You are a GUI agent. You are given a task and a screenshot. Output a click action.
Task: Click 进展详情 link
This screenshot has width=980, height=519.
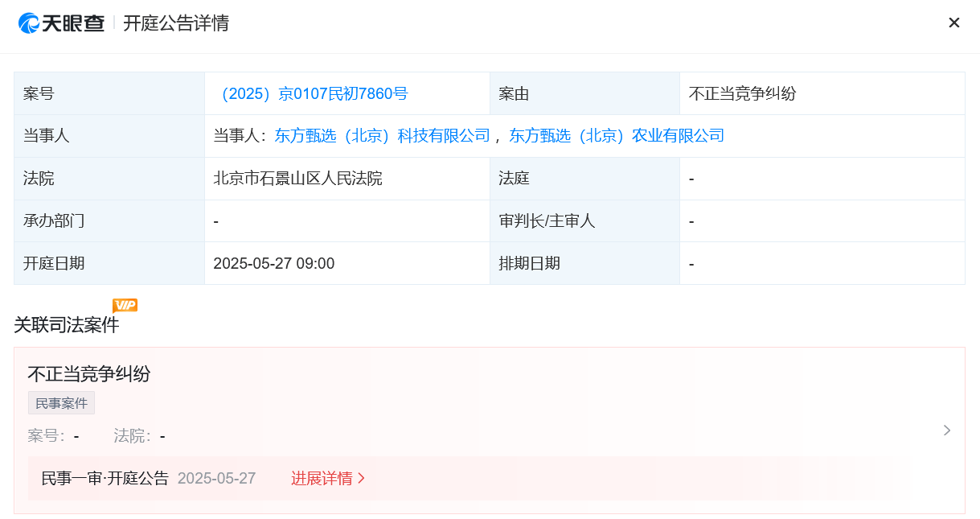328,479
